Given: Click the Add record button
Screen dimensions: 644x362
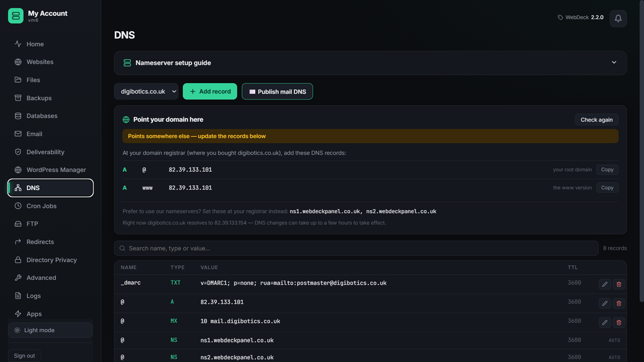Looking at the screenshot, I should click(x=210, y=92).
